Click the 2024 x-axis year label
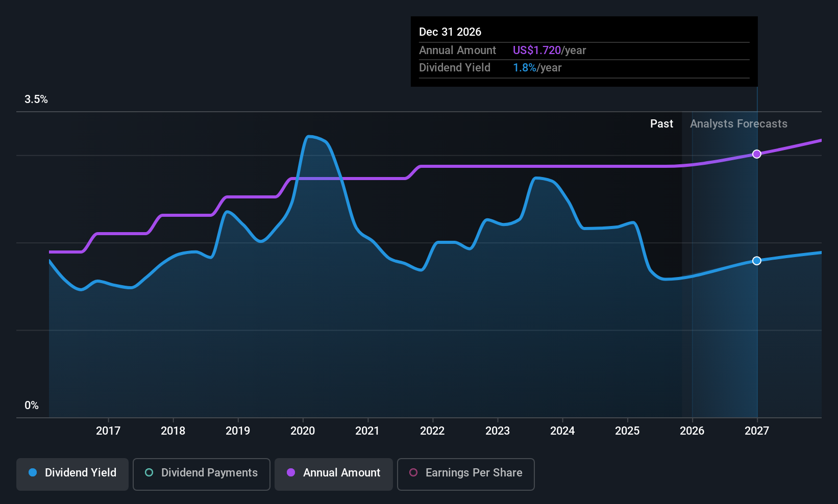 point(562,431)
